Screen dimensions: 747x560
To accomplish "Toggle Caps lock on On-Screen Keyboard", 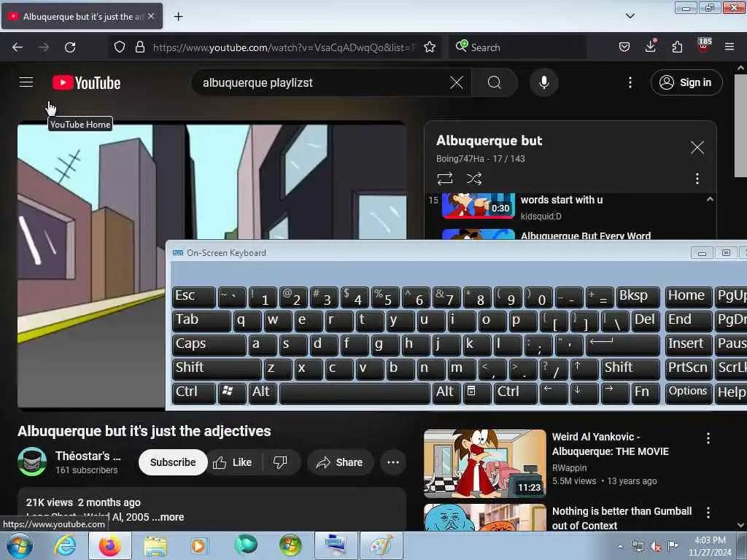I will coord(209,345).
